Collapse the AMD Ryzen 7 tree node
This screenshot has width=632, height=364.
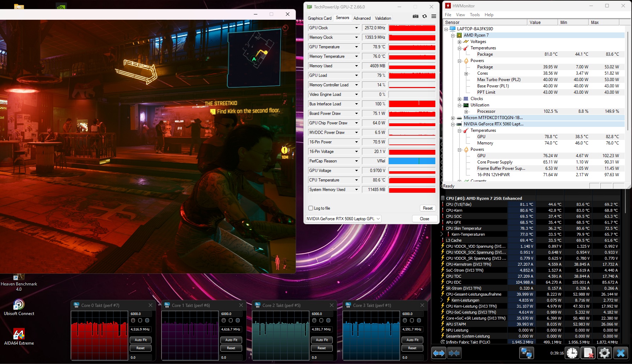click(453, 35)
